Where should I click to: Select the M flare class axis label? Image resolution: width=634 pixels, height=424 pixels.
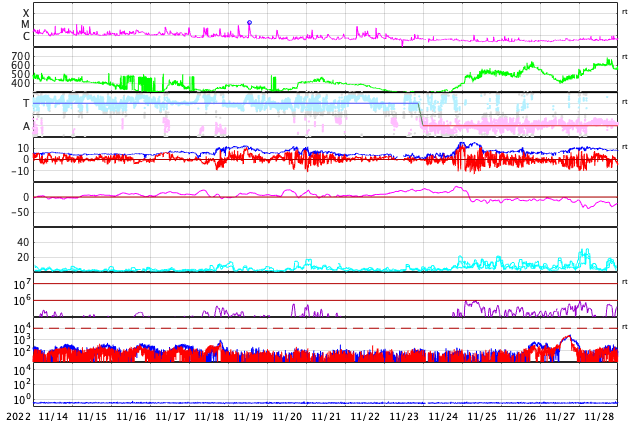pyautogui.click(x=25, y=25)
